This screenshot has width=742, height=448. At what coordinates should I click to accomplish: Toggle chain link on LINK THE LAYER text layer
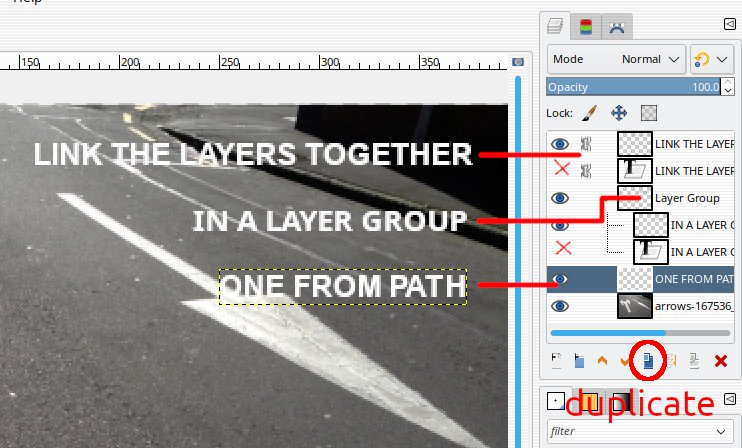586,171
